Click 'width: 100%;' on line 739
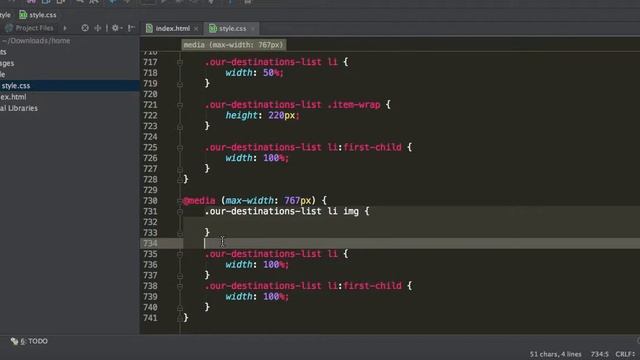The height and width of the screenshot is (360, 640). (257, 297)
